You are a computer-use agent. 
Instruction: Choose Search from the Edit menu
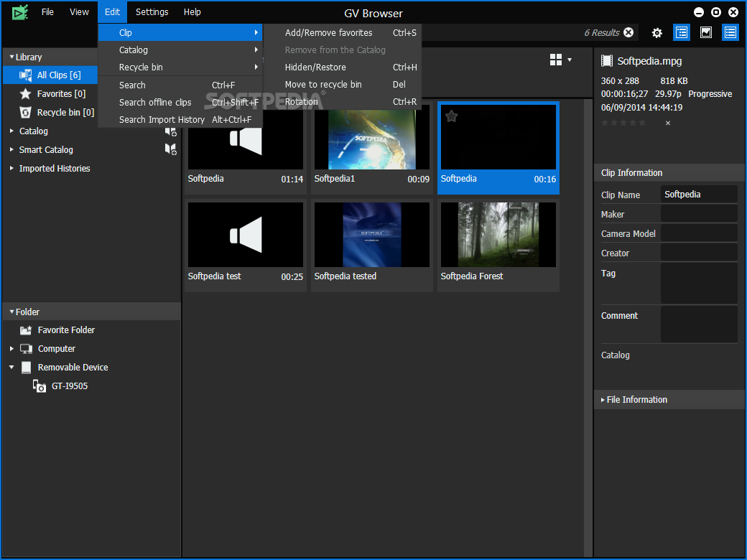180,85
